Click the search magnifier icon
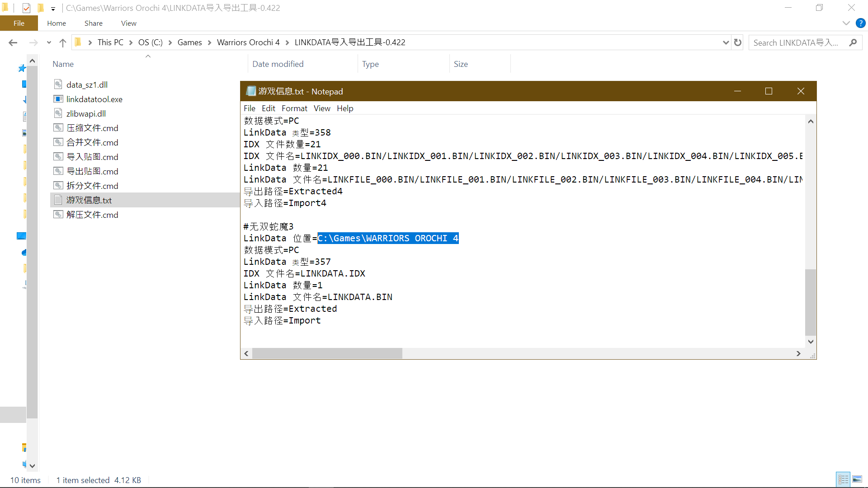Image resolution: width=868 pixels, height=488 pixels. pos(853,42)
